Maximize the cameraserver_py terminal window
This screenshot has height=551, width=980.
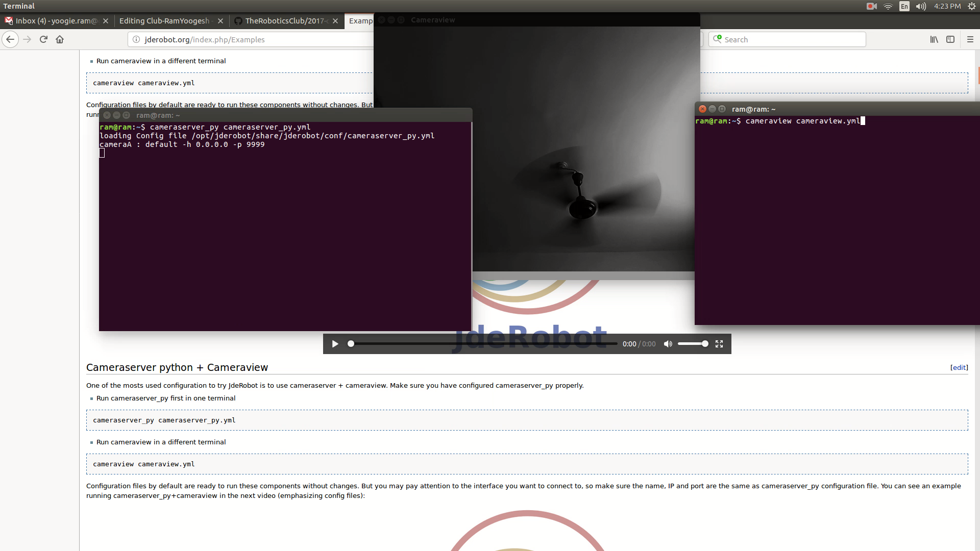[x=126, y=115]
